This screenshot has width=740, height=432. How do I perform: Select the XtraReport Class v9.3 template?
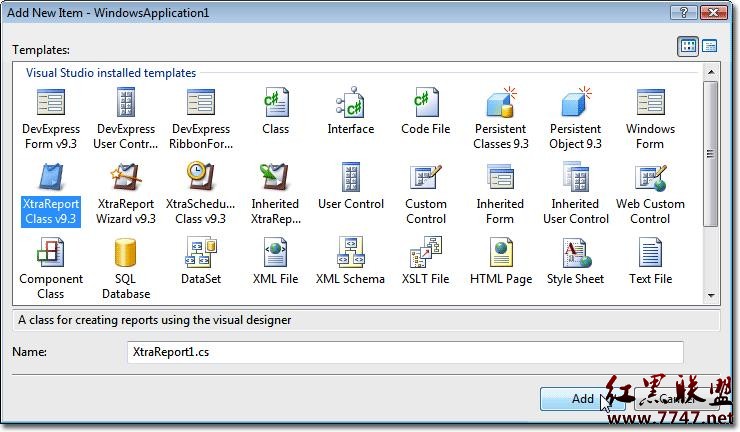[51, 194]
